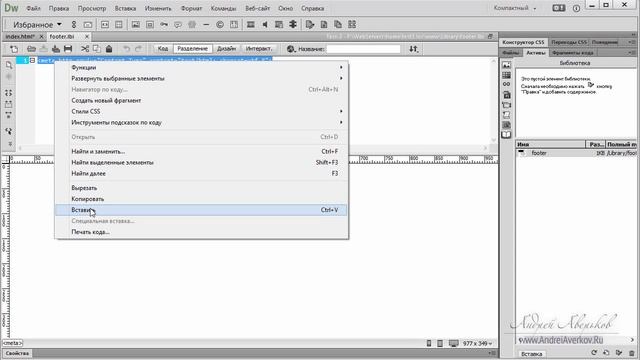Delete library item with trash icon

point(631,353)
